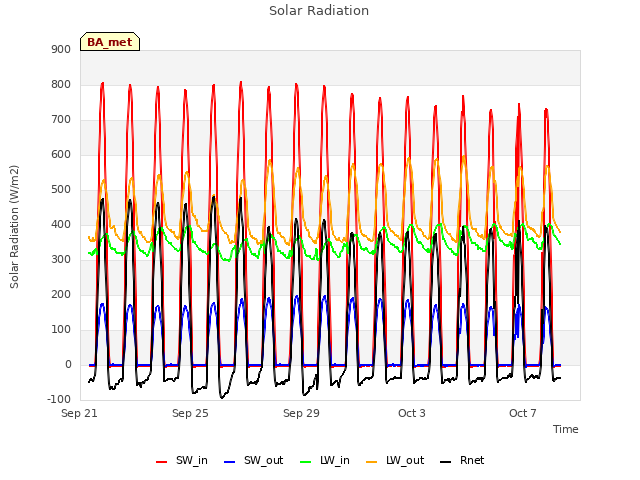Viewport: 640px width, 480px height.
Task: Click the Solar Radiation (W/m2) y-axis label
Action: point(14,227)
